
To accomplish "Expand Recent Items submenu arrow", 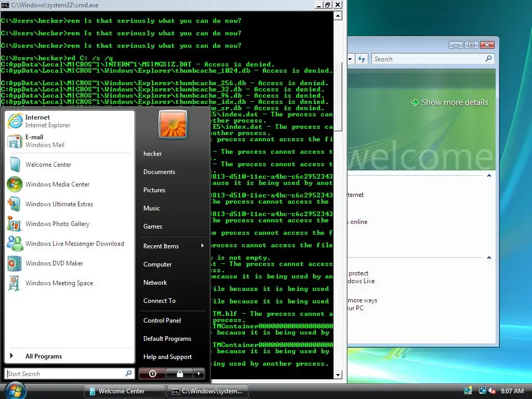I will tap(202, 246).
